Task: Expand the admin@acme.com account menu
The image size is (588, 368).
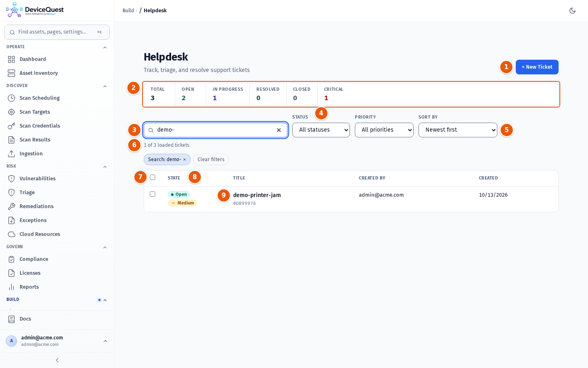Action: [x=57, y=341]
